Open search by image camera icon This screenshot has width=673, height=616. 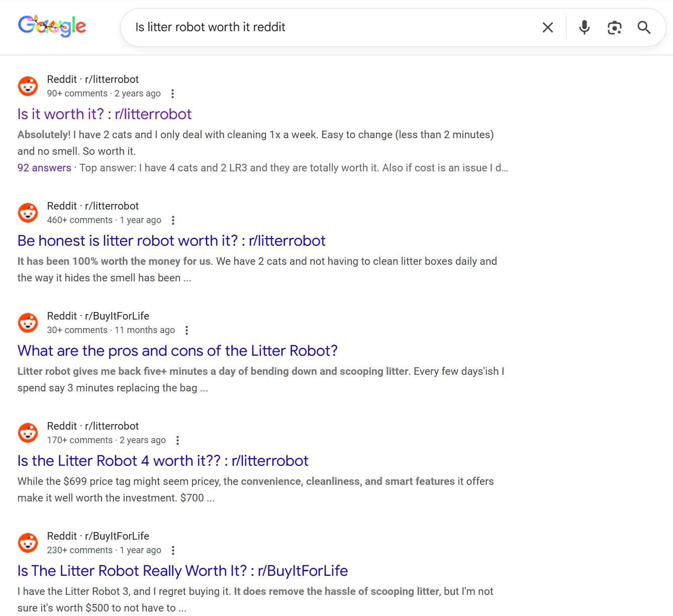coord(614,27)
